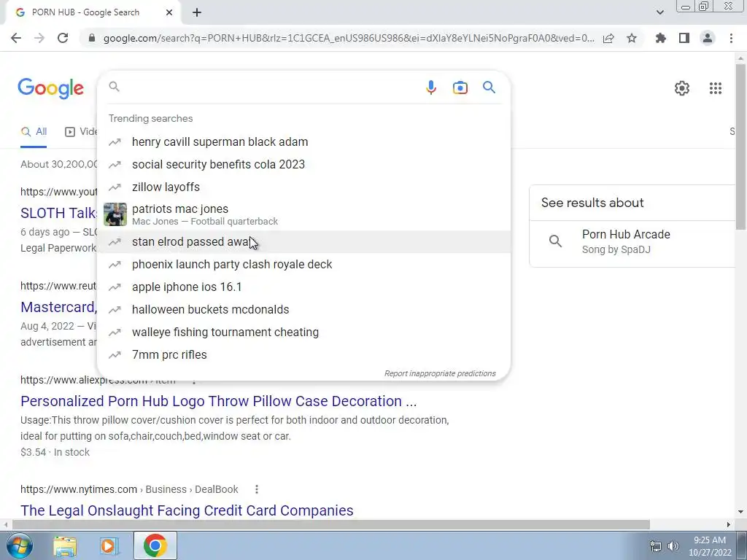
Task: Search by image with camera icon
Action: (460, 87)
